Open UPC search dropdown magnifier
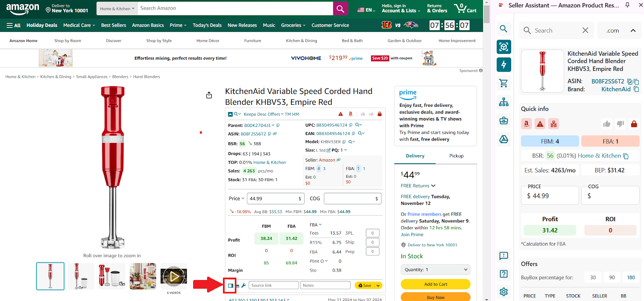The height and width of the screenshot is (301, 644). 358,125
